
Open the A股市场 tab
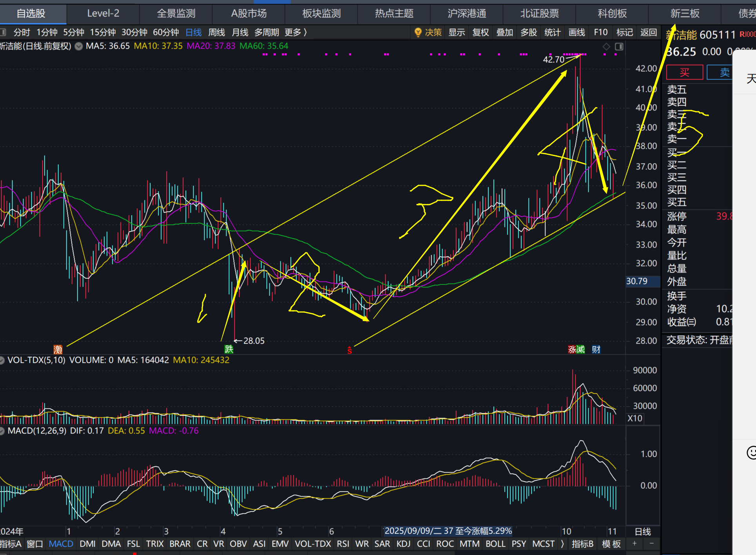pyautogui.click(x=248, y=13)
